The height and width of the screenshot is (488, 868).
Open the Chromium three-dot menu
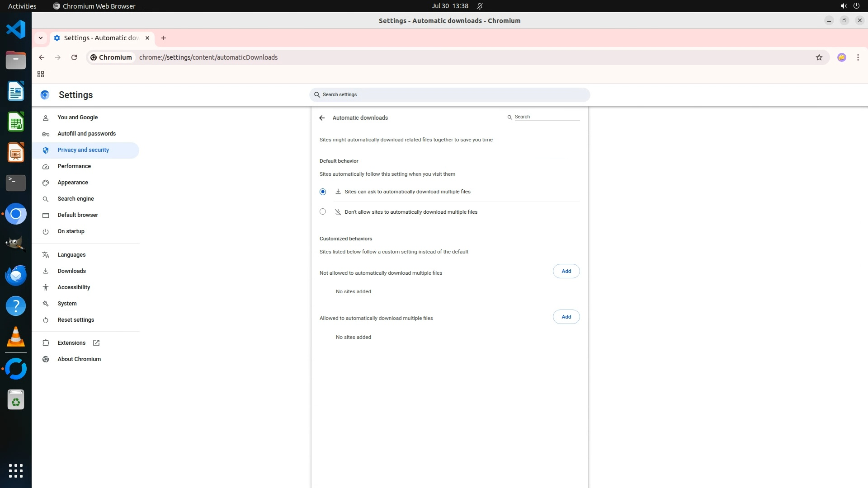(858, 57)
